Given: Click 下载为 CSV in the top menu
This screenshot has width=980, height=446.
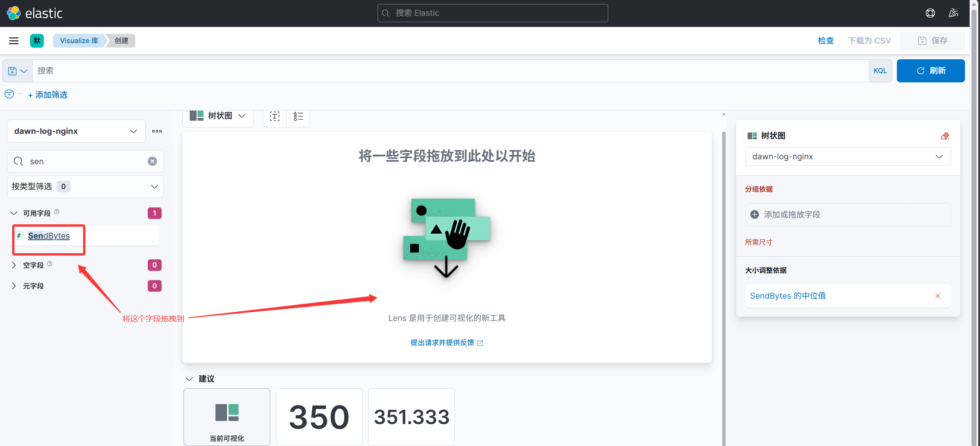Looking at the screenshot, I should pos(870,40).
